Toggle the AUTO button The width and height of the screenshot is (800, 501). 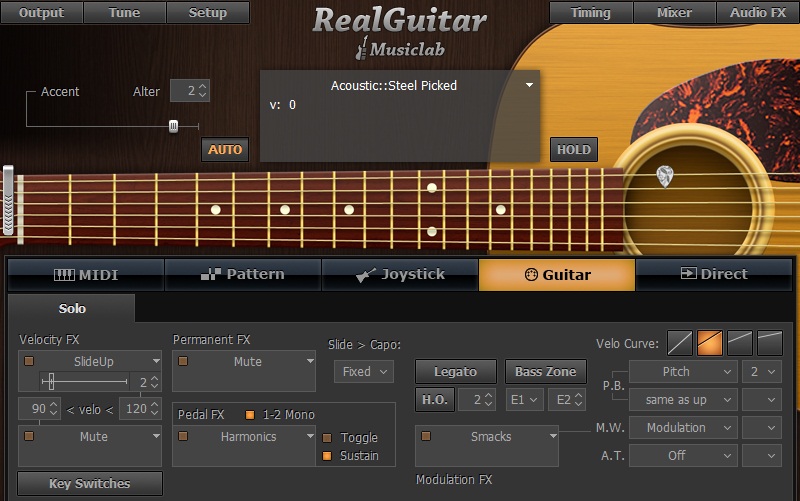tap(225, 149)
